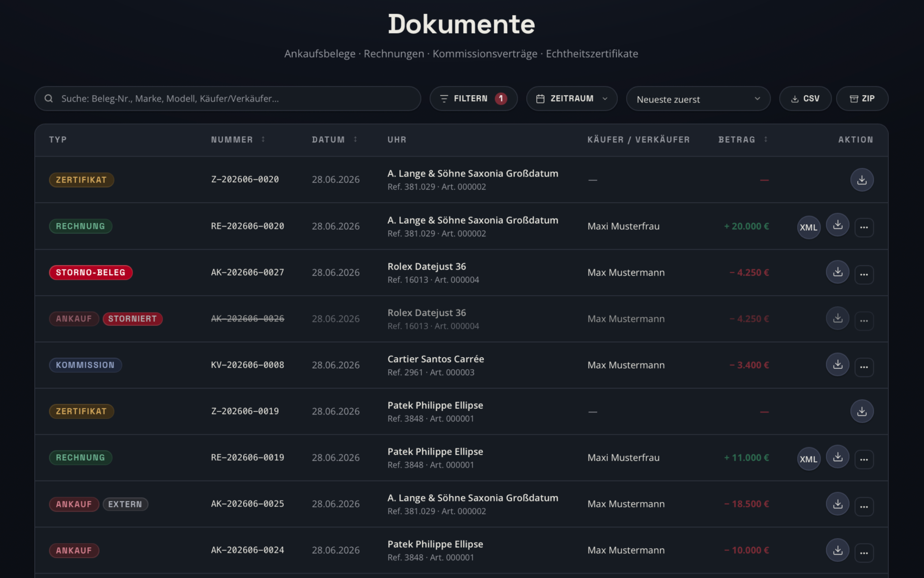
Task: Open more options for RE-202606-0020
Action: click(x=864, y=228)
